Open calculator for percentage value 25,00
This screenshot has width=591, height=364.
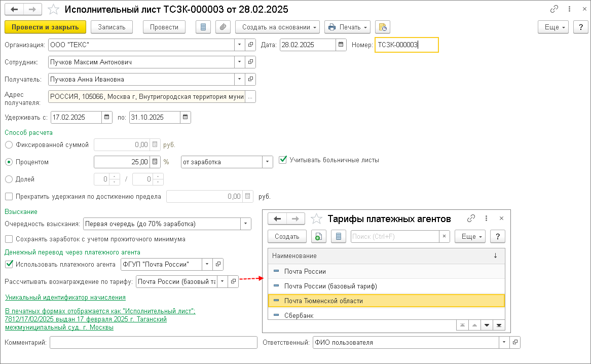pos(155,162)
